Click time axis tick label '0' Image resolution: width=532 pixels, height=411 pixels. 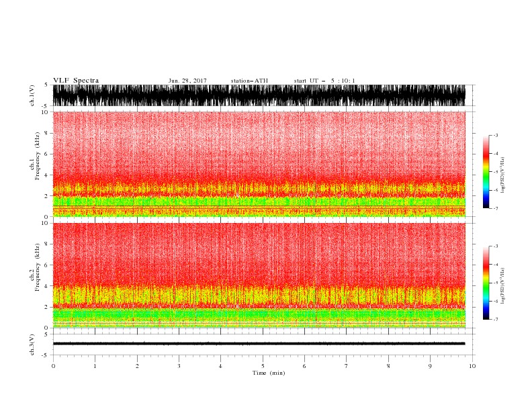(x=53, y=366)
